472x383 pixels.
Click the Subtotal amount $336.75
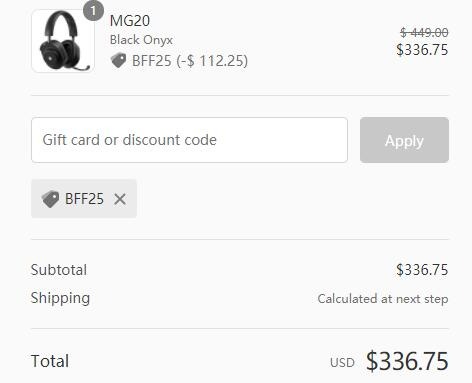(x=422, y=270)
